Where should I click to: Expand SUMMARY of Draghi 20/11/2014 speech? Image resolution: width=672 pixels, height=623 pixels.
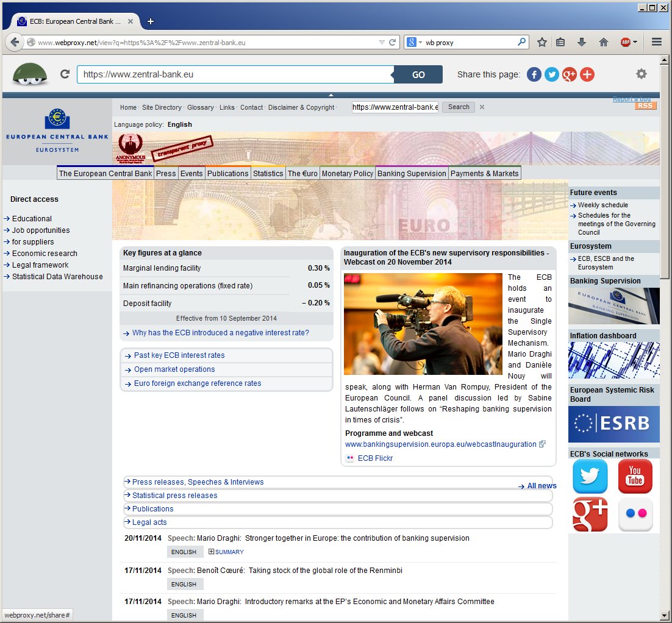226,552
